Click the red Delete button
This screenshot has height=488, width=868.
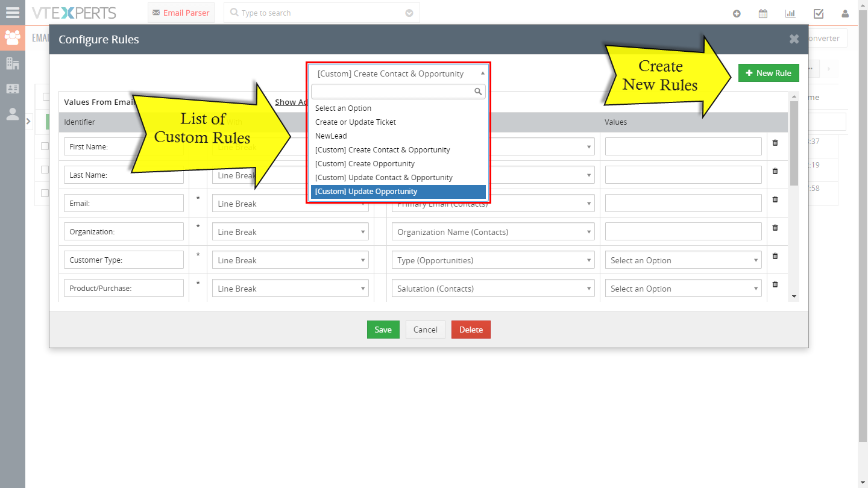pos(471,330)
